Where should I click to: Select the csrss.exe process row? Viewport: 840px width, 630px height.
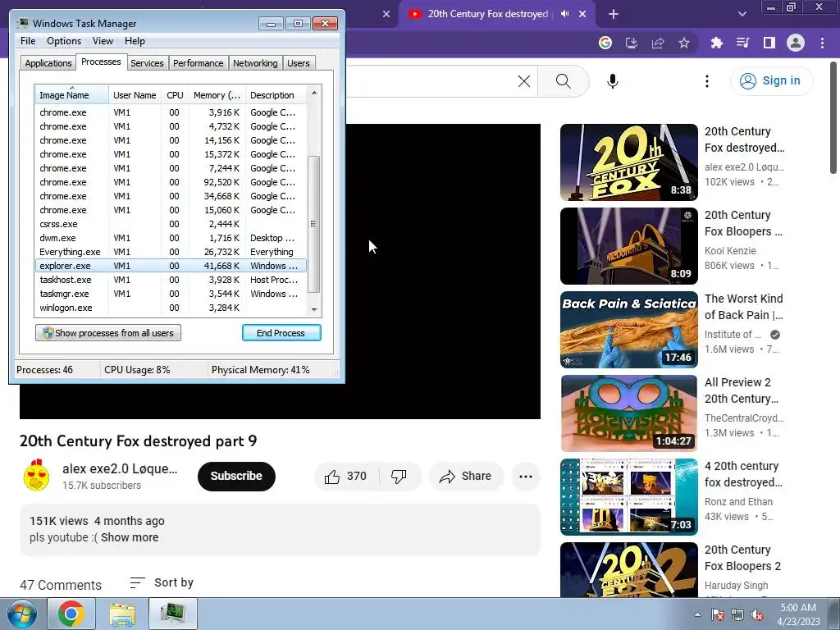(171, 224)
